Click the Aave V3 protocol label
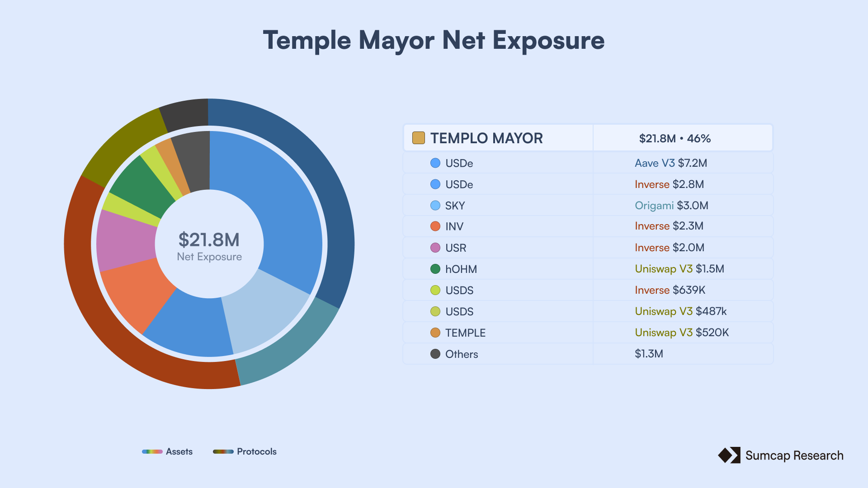 click(x=654, y=163)
